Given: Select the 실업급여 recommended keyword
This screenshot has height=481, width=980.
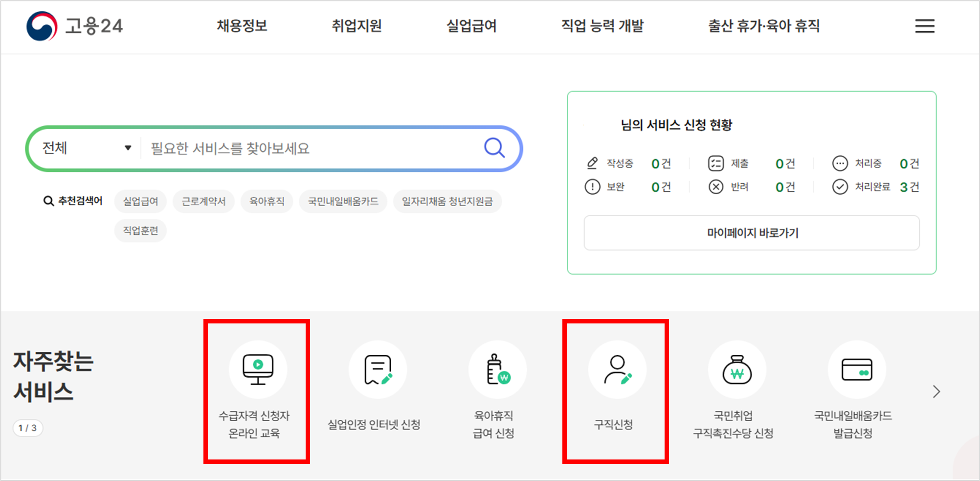Looking at the screenshot, I should click(x=140, y=201).
